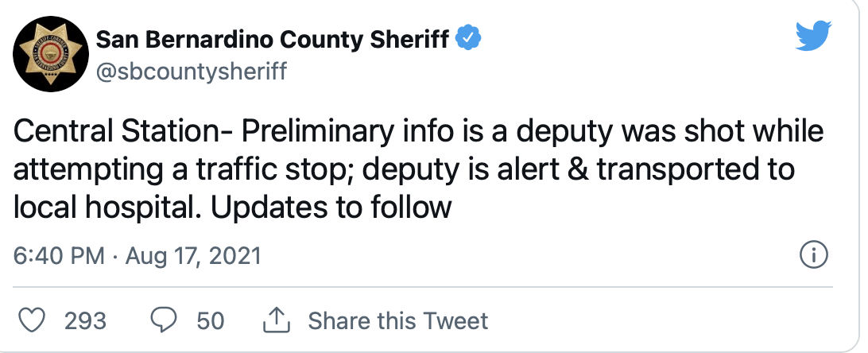Choose the Share this Tweet label

[398, 321]
